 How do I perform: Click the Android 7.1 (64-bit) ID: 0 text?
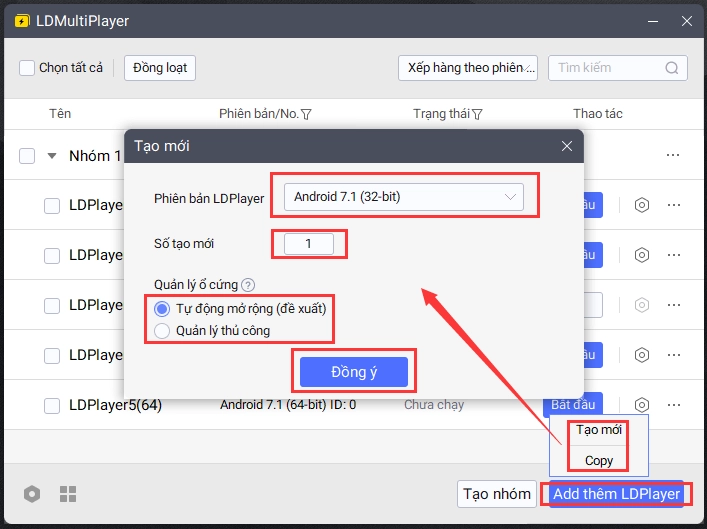288,405
